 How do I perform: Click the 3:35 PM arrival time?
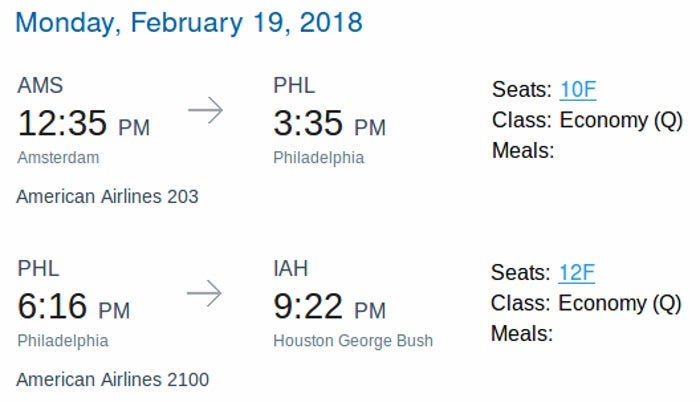(x=329, y=124)
